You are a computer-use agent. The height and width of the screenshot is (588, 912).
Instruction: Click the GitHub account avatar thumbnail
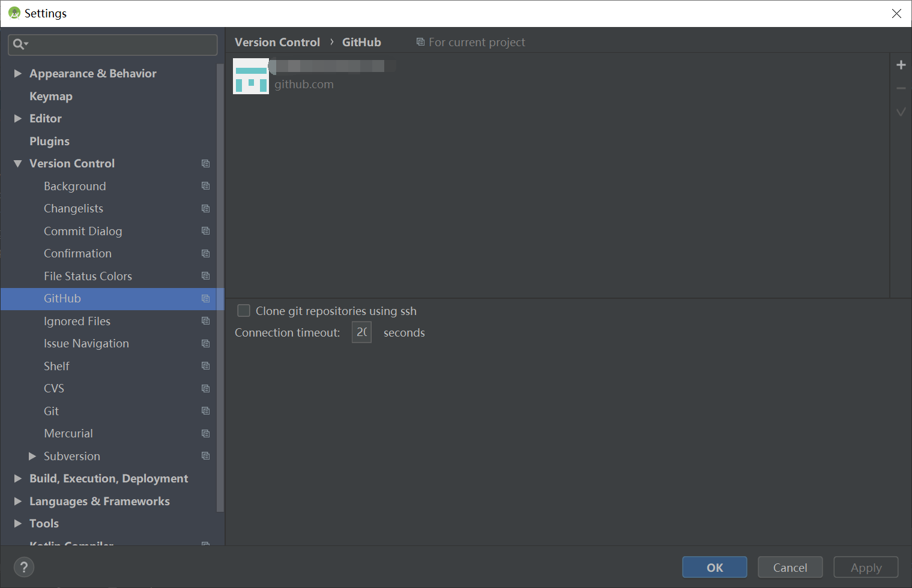[x=251, y=76]
